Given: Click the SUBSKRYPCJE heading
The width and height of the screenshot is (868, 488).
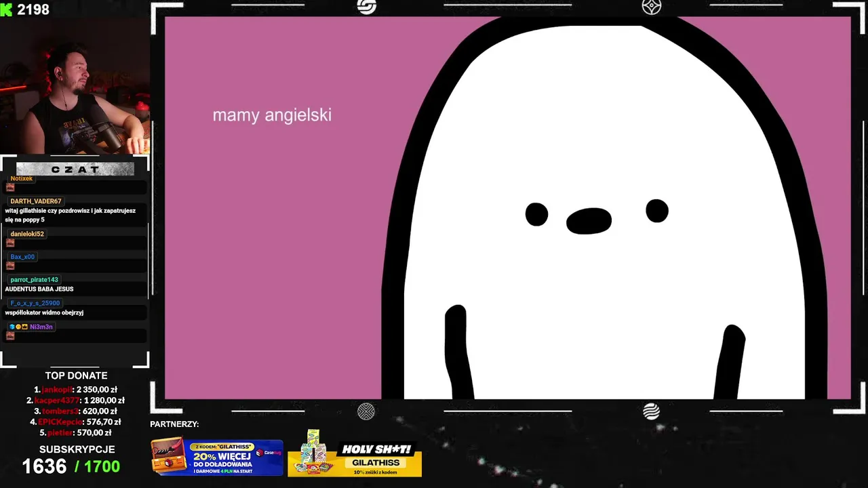Looking at the screenshot, I should pos(77,449).
